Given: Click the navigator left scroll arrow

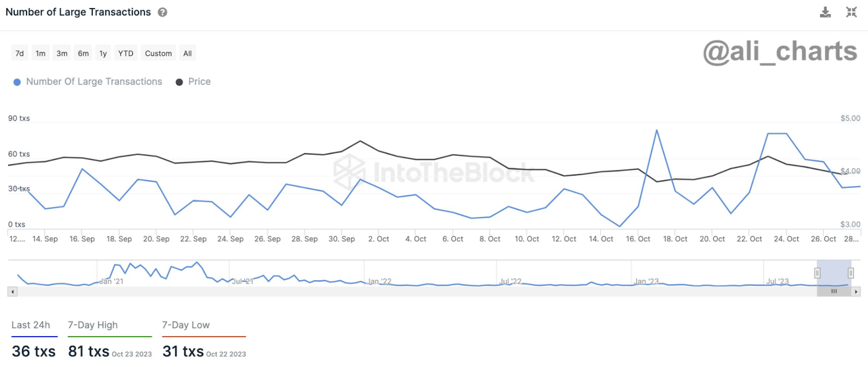Looking at the screenshot, I should click(12, 292).
